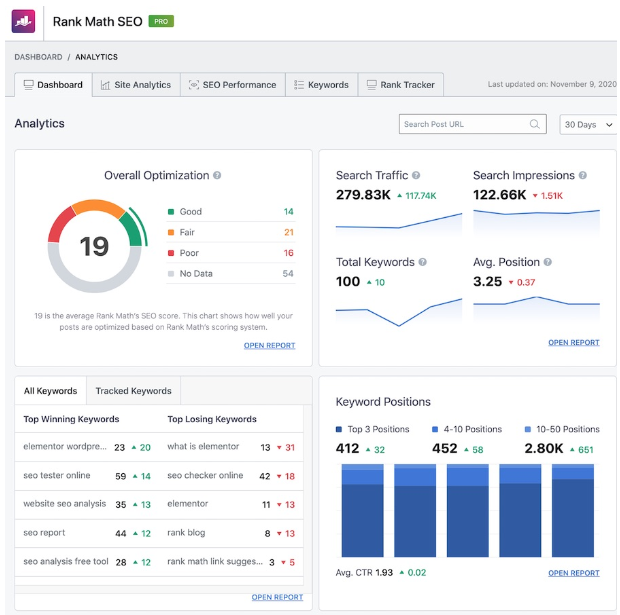
Task: Open report below keywords table
Action: [x=277, y=597]
